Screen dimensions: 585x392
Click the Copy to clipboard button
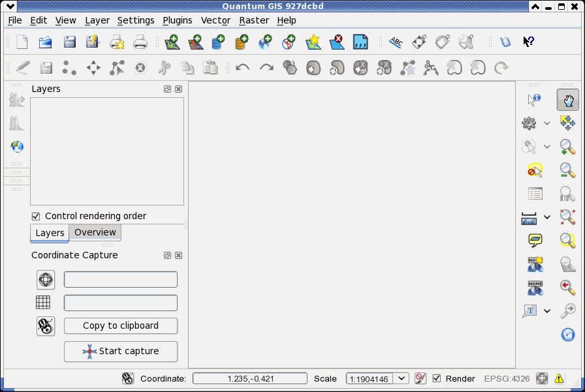121,325
